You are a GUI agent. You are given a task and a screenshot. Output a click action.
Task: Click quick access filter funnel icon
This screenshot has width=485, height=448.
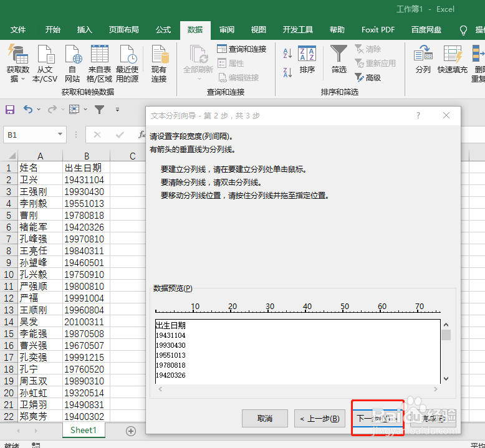(99, 110)
